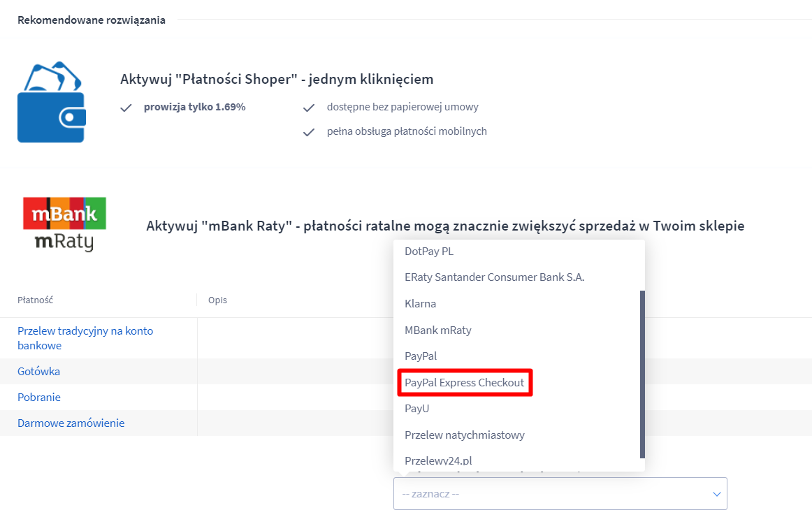
Task: Click the blue wallet Płatności Shoper icon
Action: [51, 102]
